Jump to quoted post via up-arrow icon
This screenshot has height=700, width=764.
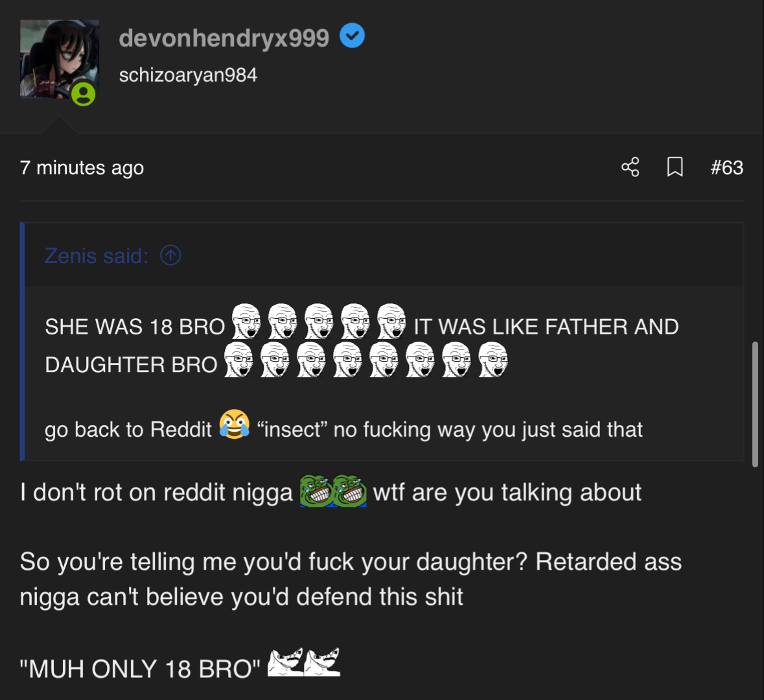(170, 255)
